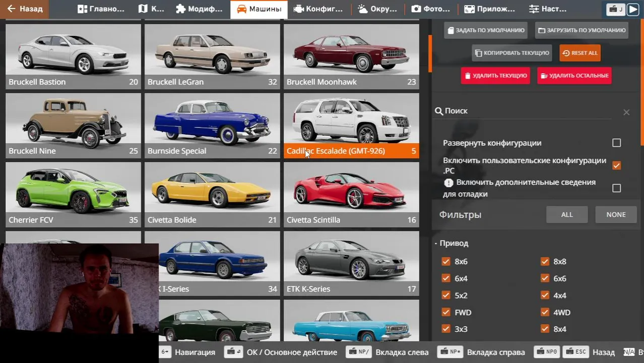Click the OK / Основное действие hint
The width and height of the screenshot is (644, 363).
click(282, 352)
